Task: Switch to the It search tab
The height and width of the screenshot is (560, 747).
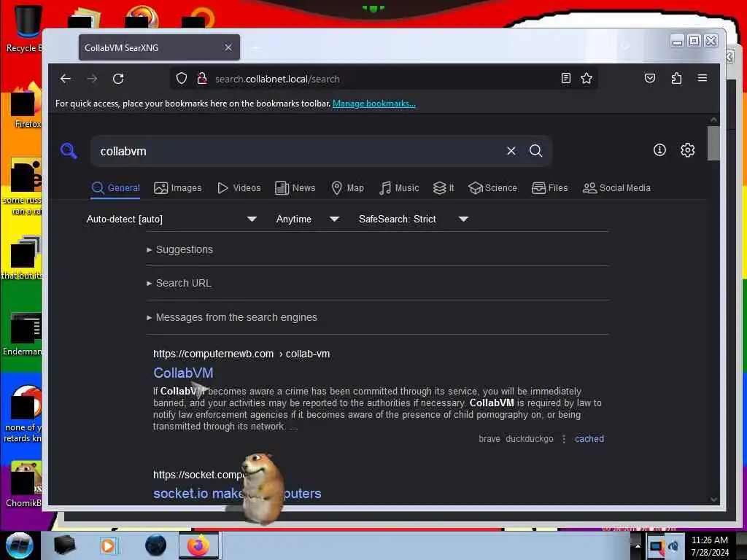Action: click(x=444, y=188)
